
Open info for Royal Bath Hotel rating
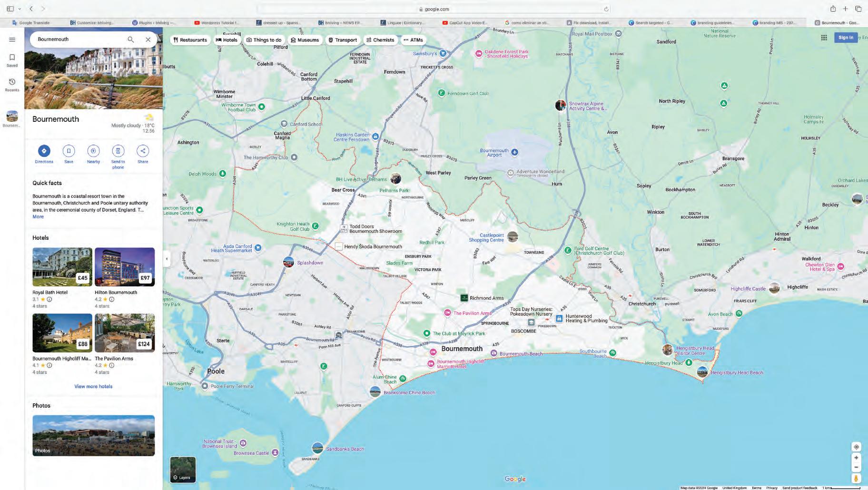(49, 299)
